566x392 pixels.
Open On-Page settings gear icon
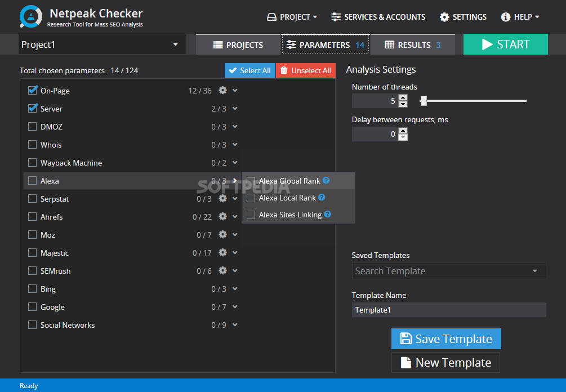(x=222, y=90)
